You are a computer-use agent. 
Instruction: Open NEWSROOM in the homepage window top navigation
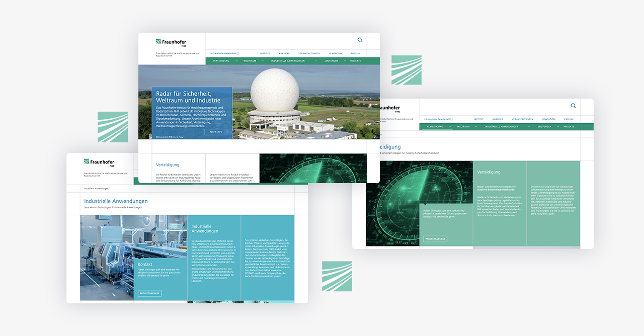336,53
